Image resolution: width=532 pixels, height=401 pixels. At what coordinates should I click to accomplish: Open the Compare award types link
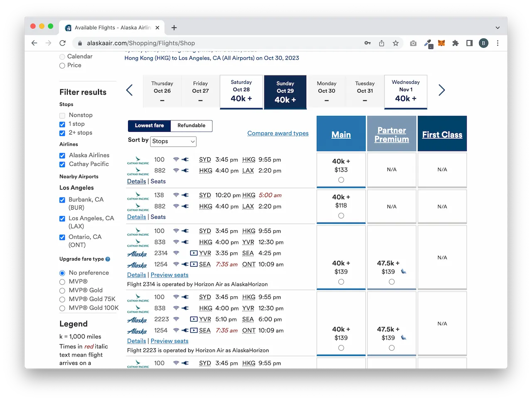(278, 133)
